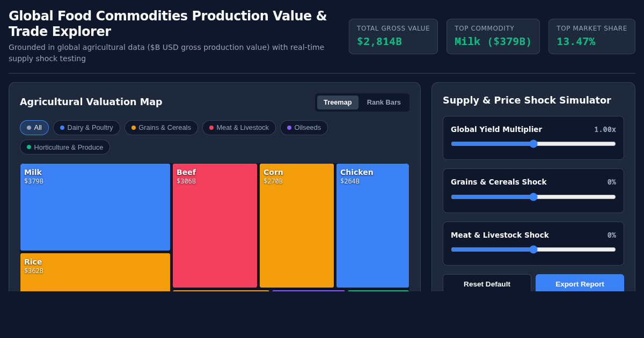Screen dimensions: 644x338
Task: Click the Supply & Price Shock Simulator heading
Action: point(527,100)
